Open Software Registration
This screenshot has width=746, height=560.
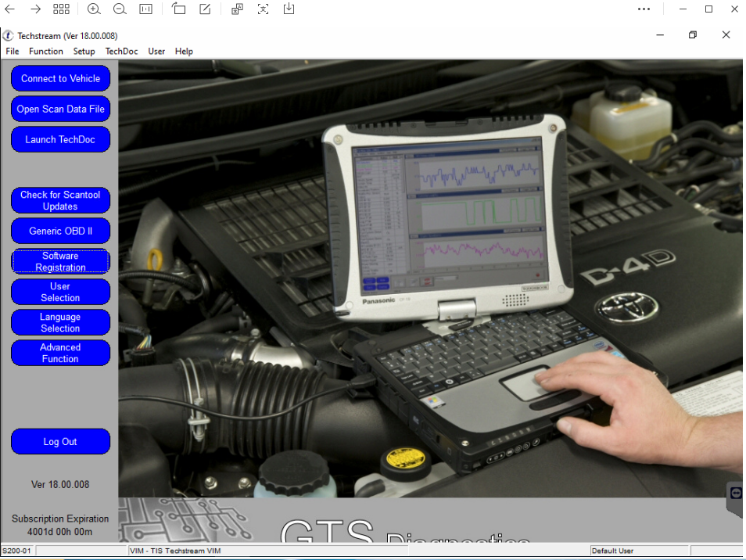[x=60, y=261]
